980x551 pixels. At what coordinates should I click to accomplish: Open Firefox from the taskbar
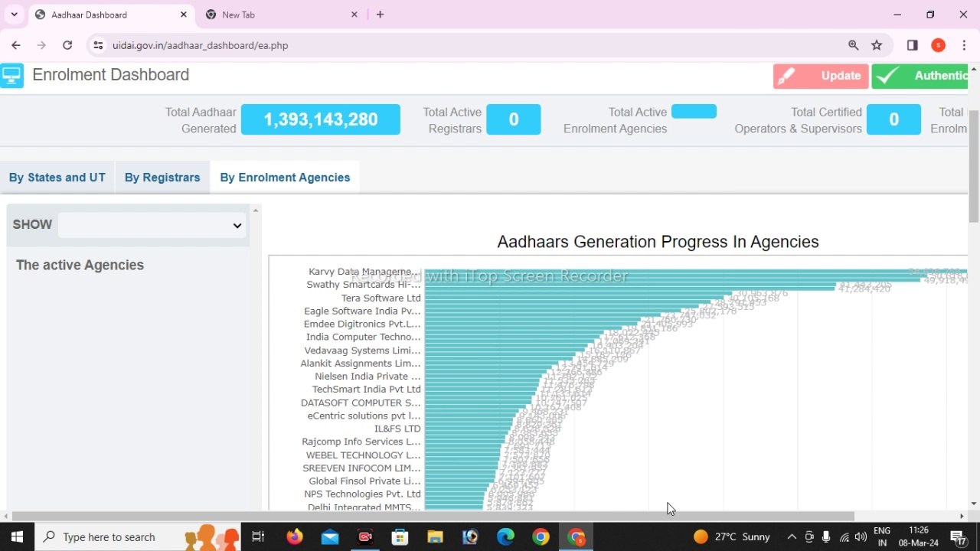click(295, 536)
